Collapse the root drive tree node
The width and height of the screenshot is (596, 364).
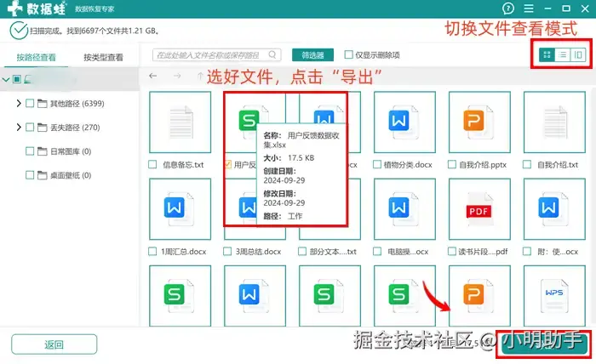[x=6, y=80]
